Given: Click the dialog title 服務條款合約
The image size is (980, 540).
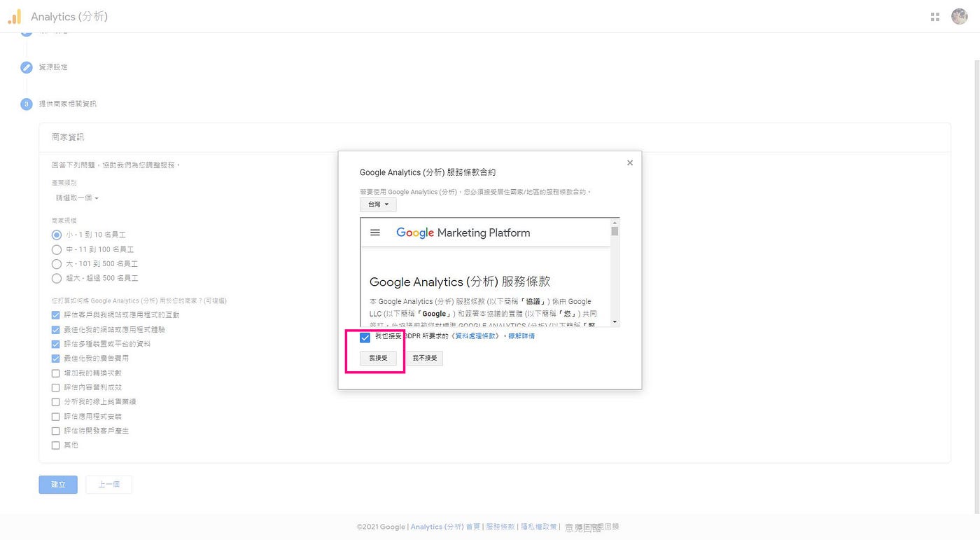Looking at the screenshot, I should [x=428, y=172].
